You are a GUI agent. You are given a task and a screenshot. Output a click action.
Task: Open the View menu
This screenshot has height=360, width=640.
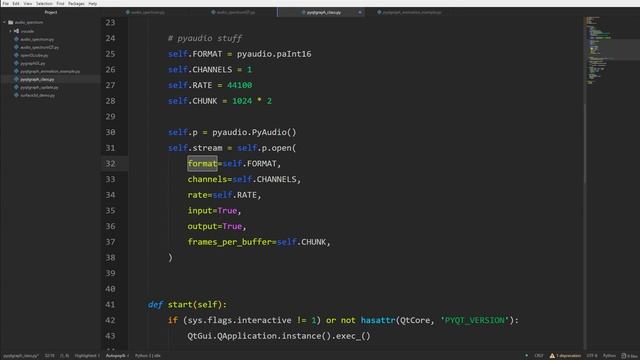pos(27,4)
